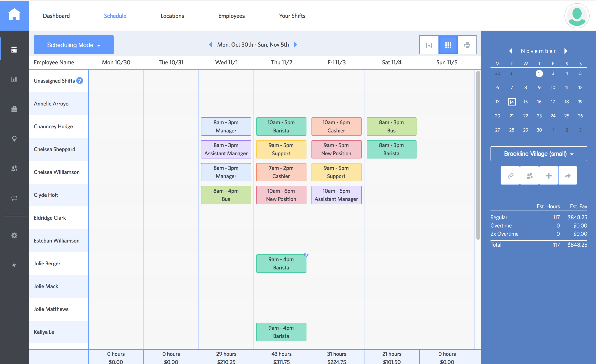Click the print schedule icon
This screenshot has width=596, height=364.
[x=467, y=45]
